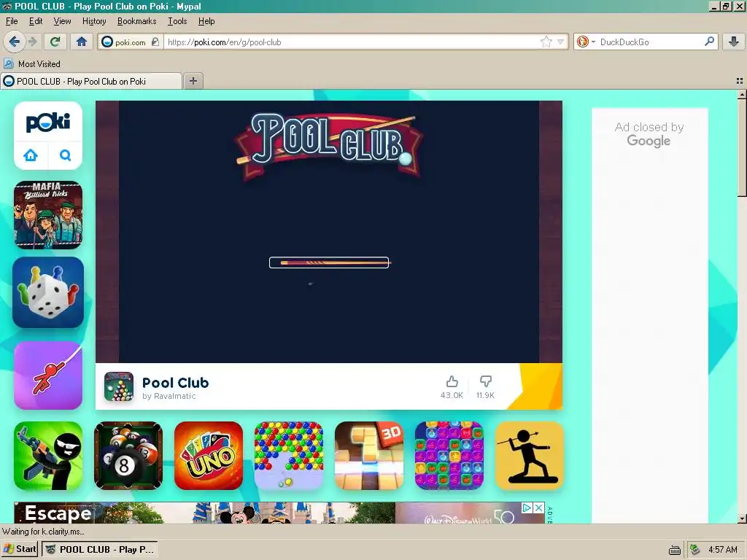The image size is (747, 560).
Task: Open the red stickman swing game
Action: tap(48, 376)
